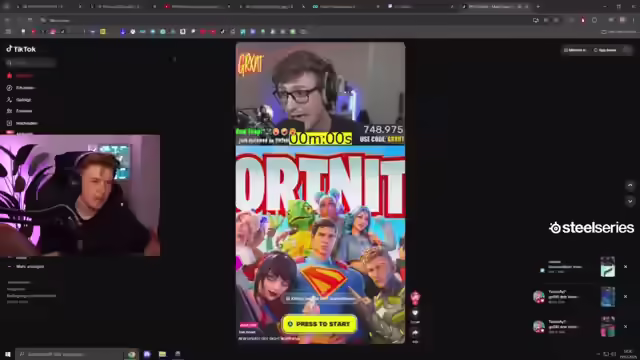Image resolution: width=640 pixels, height=360 pixels.
Task: Go to next video with down chevron
Action: coord(630,201)
